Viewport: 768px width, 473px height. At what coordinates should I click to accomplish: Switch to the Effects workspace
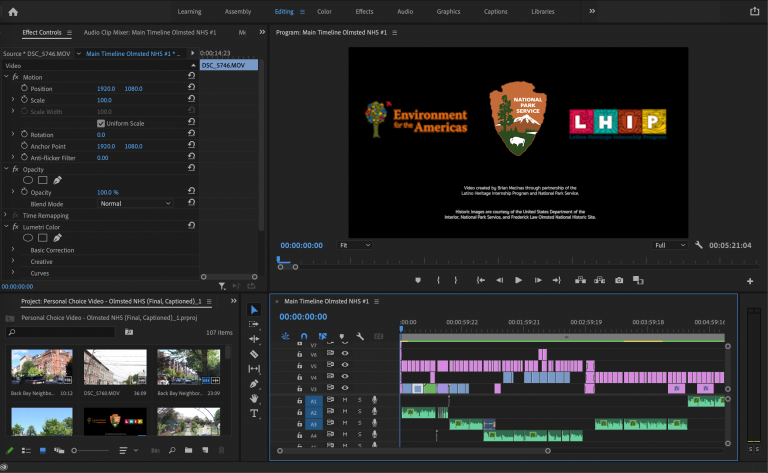364,12
